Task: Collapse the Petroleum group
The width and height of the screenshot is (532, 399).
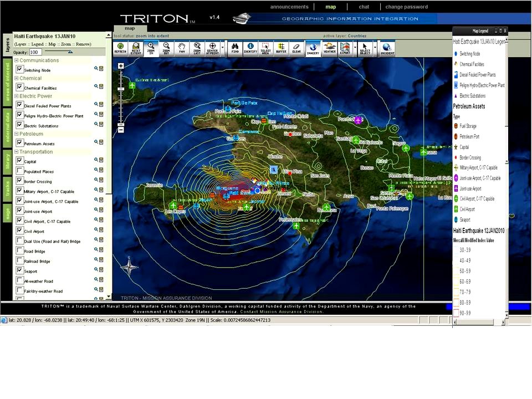Action: 16,134
